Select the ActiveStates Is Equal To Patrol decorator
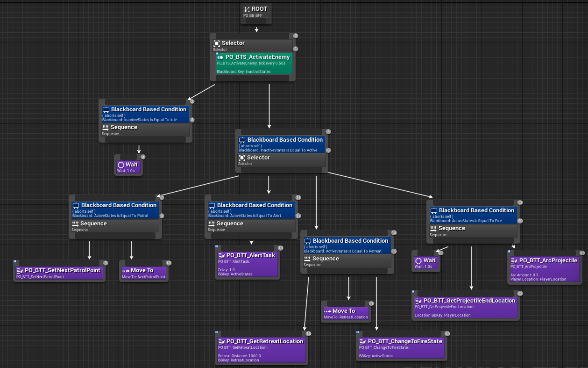This screenshot has height=368, width=588. coord(115,210)
